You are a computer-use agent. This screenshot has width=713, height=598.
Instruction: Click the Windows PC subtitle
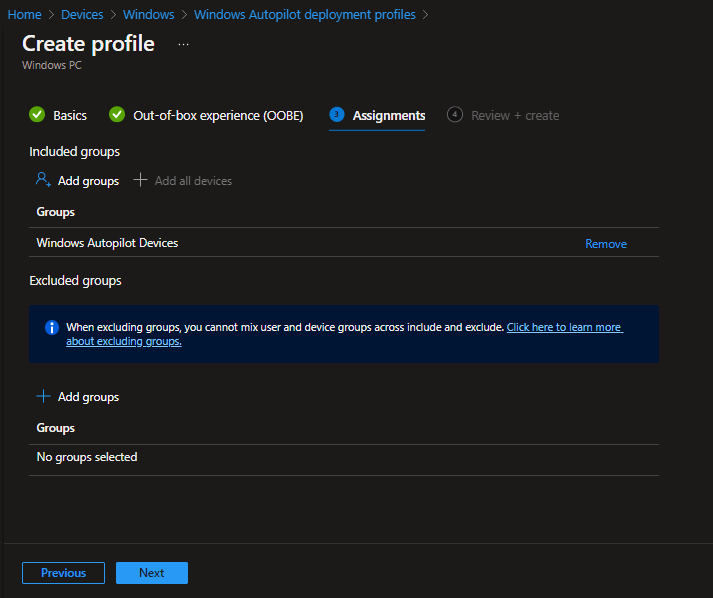[x=52, y=65]
